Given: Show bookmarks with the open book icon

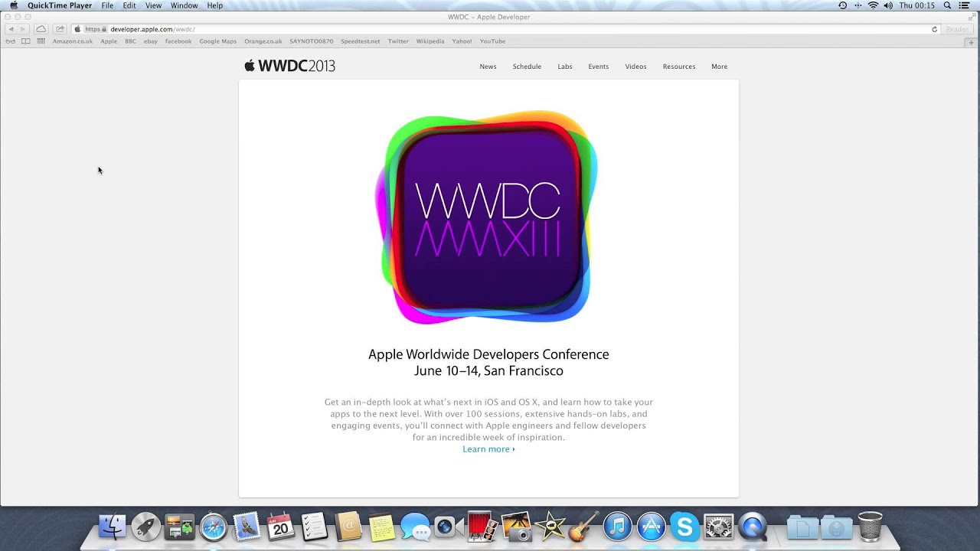Looking at the screenshot, I should click(x=25, y=41).
